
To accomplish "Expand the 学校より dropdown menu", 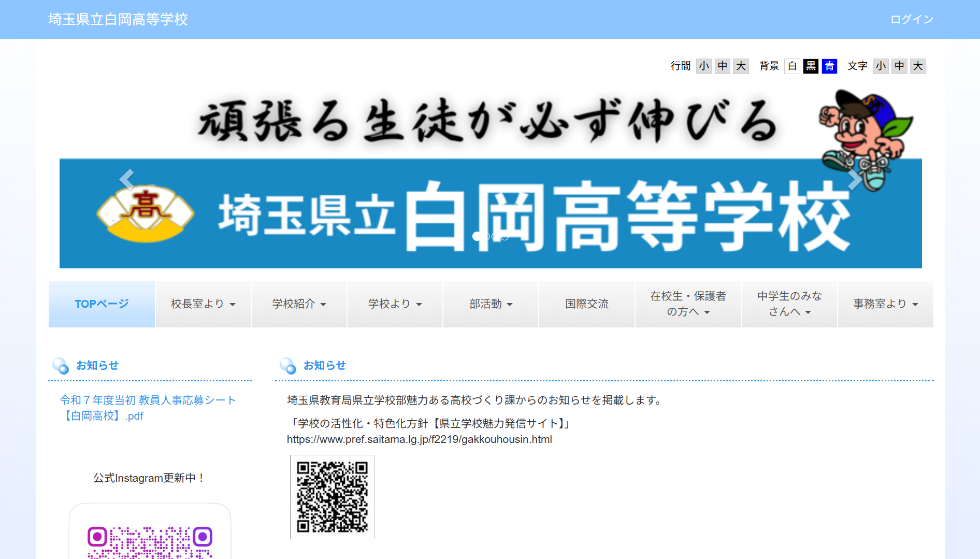I will pos(395,304).
